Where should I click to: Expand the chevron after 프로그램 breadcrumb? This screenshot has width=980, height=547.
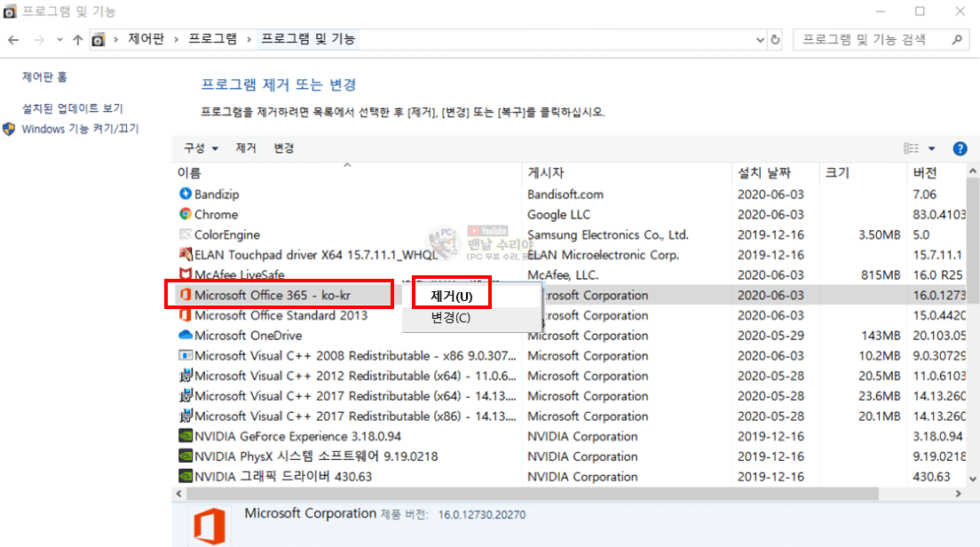pyautogui.click(x=249, y=39)
